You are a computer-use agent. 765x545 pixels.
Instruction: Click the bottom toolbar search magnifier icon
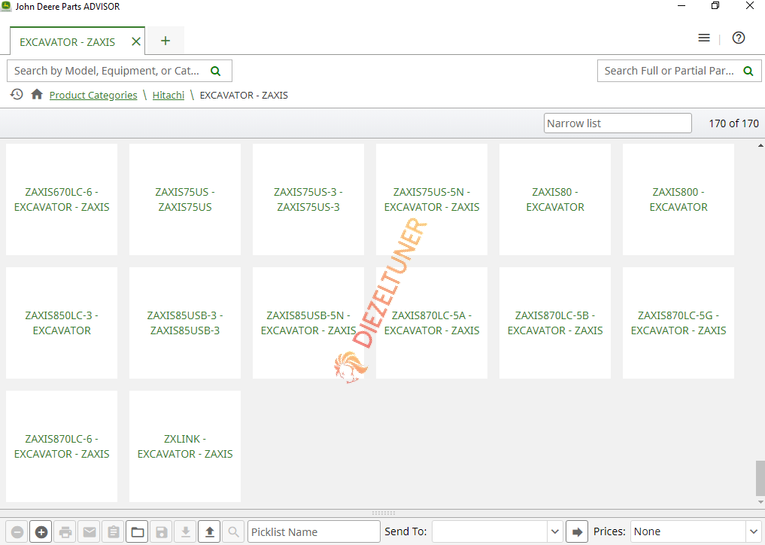tap(234, 532)
